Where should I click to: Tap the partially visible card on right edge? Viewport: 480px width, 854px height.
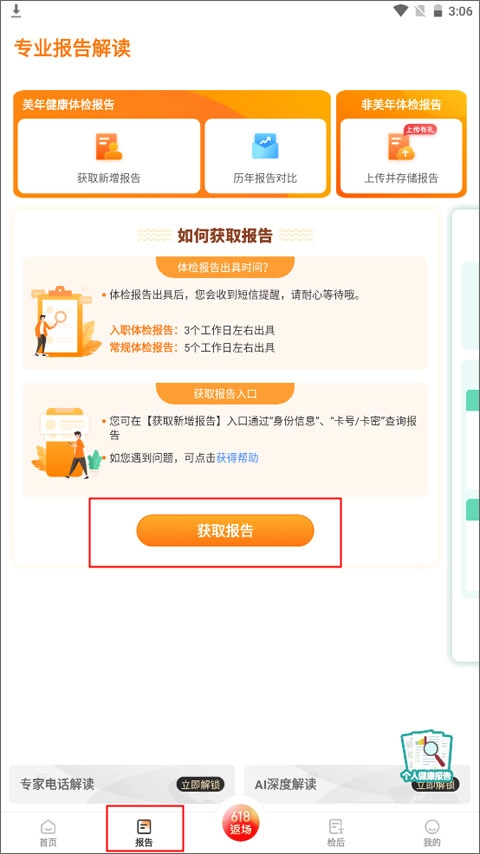(465, 436)
